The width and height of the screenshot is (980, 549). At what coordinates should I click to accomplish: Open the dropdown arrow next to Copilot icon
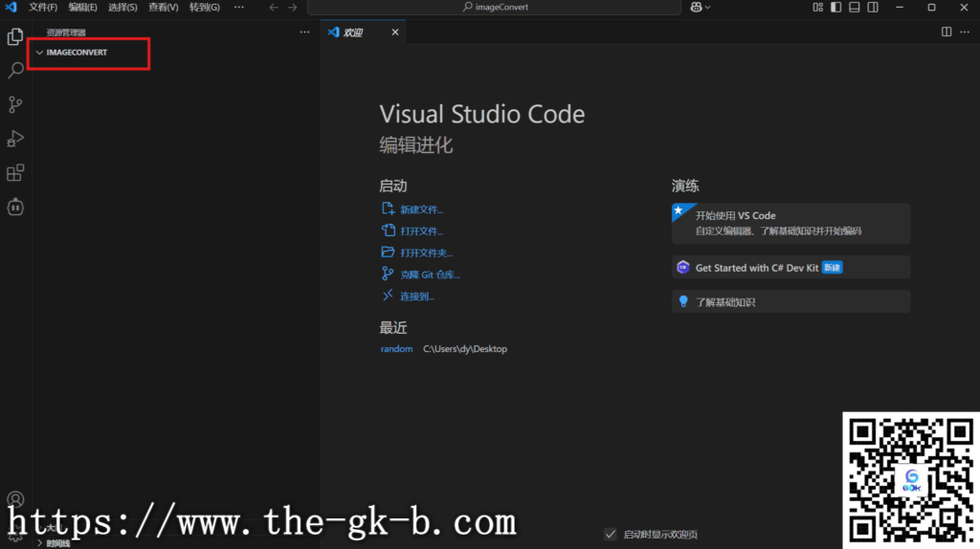click(x=707, y=8)
